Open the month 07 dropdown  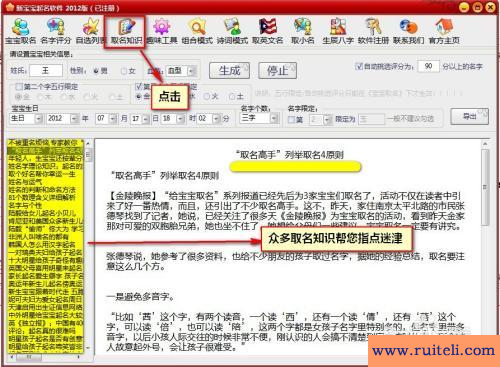click(x=113, y=119)
